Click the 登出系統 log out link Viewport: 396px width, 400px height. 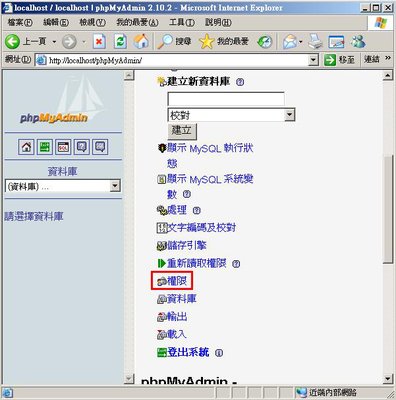(x=188, y=352)
